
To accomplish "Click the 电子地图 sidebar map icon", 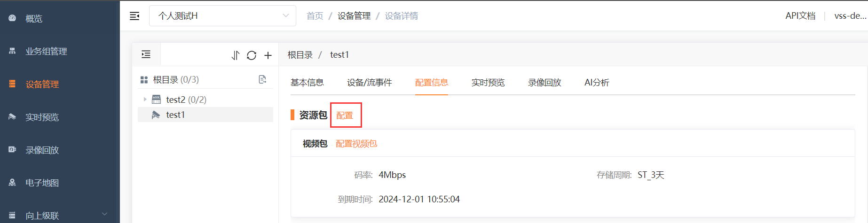I will pyautogui.click(x=12, y=183).
